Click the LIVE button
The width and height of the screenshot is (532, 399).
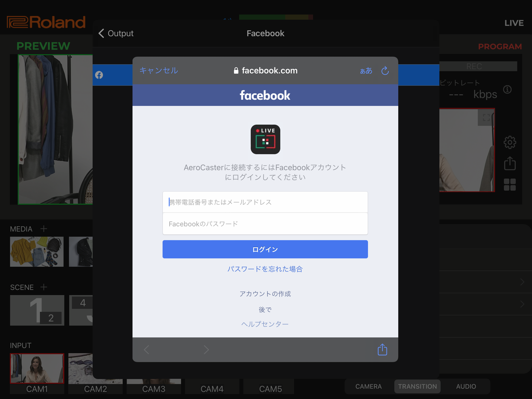(x=514, y=23)
